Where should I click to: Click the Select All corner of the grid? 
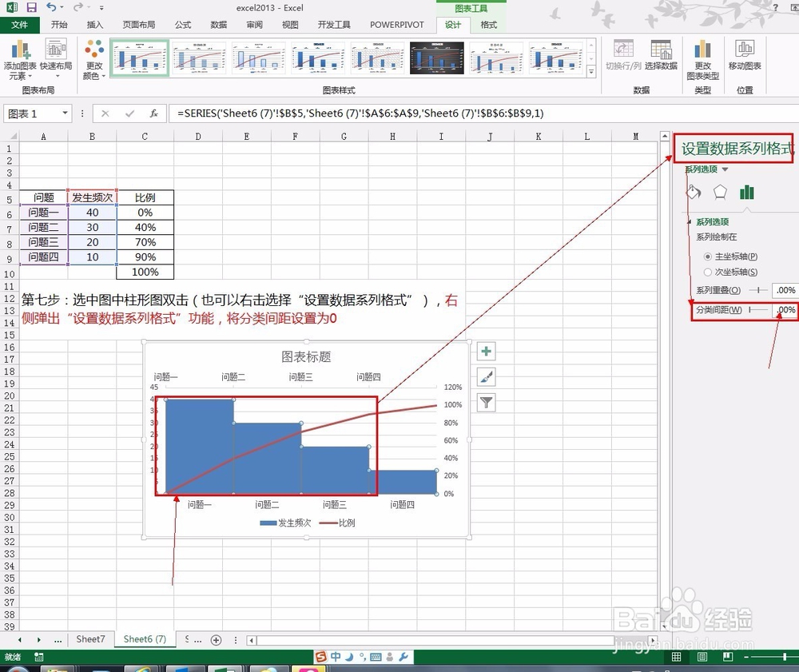[x=10, y=136]
